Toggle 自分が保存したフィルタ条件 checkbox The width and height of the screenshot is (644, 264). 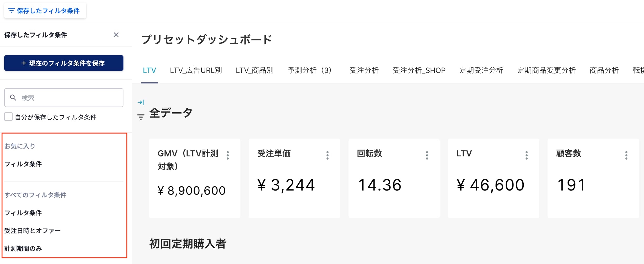tap(8, 117)
